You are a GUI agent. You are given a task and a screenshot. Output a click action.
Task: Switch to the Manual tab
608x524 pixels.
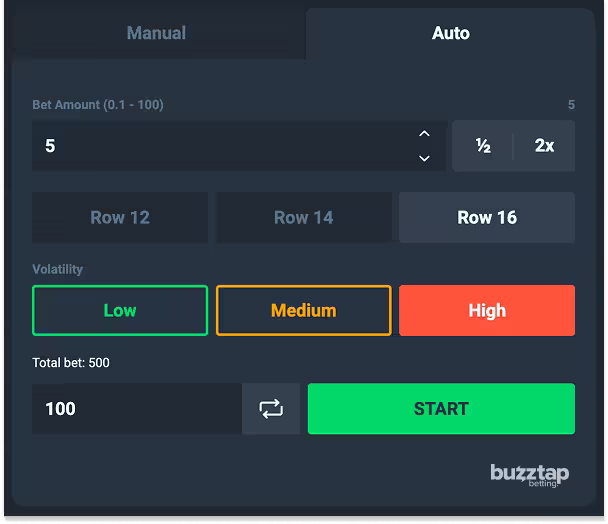(156, 33)
